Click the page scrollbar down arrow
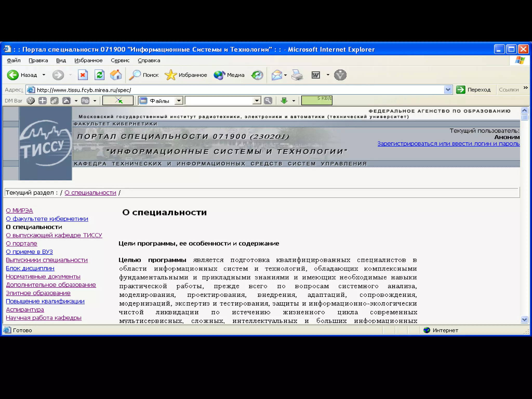Screen dimensions: 532x399 524,320
